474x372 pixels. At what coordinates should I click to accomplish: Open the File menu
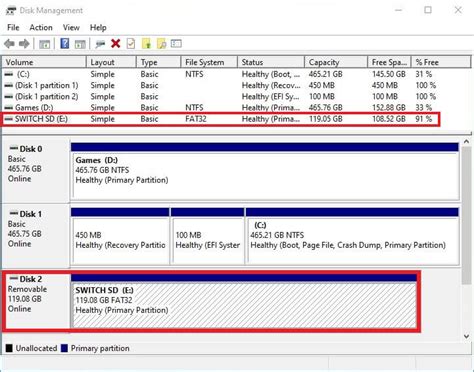click(13, 27)
